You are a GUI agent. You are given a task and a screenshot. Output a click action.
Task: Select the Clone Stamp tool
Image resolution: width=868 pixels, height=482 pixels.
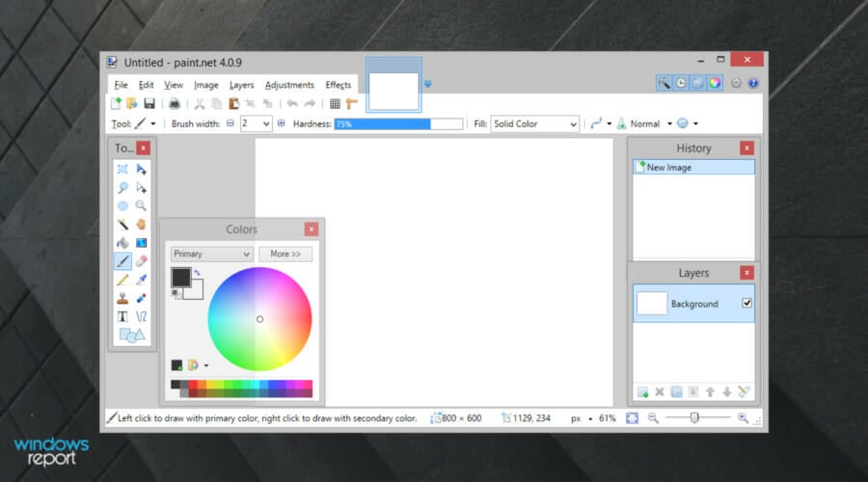(122, 298)
